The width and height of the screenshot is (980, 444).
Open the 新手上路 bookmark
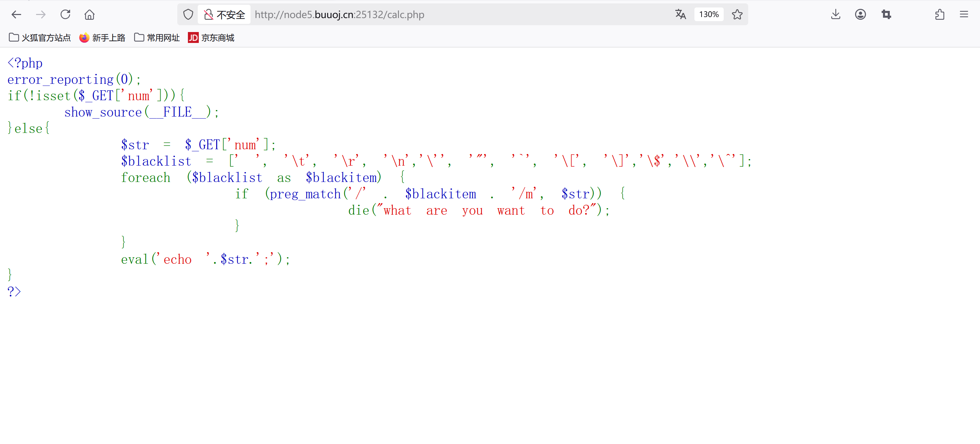click(102, 38)
